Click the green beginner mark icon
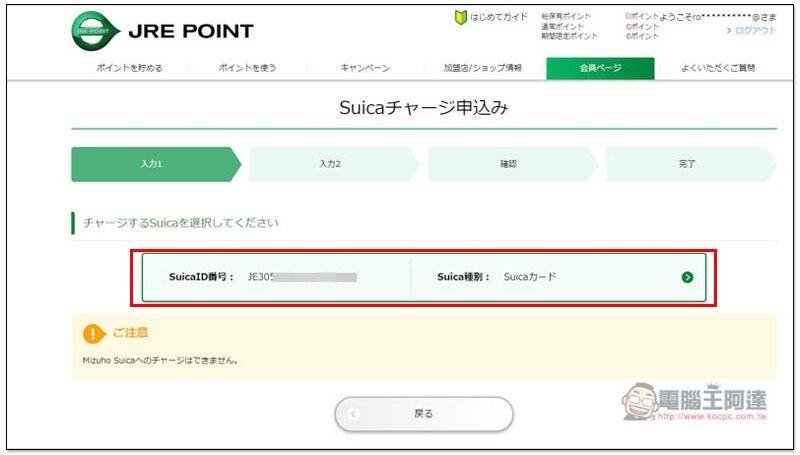 pos(461,17)
